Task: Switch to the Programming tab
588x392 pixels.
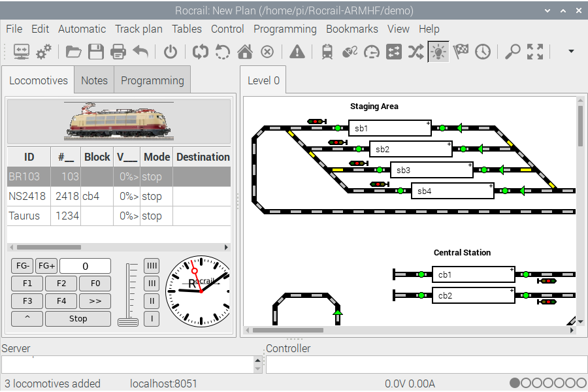Action: [152, 80]
